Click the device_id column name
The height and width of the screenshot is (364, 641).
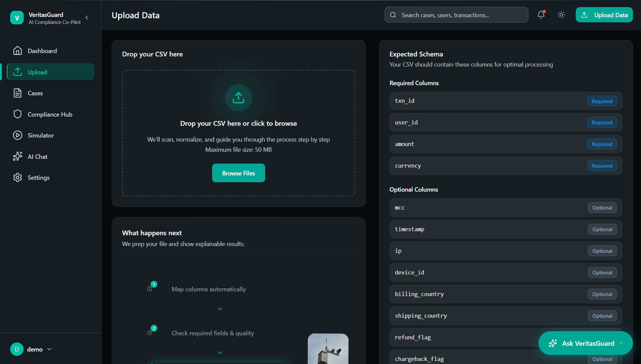coord(409,272)
